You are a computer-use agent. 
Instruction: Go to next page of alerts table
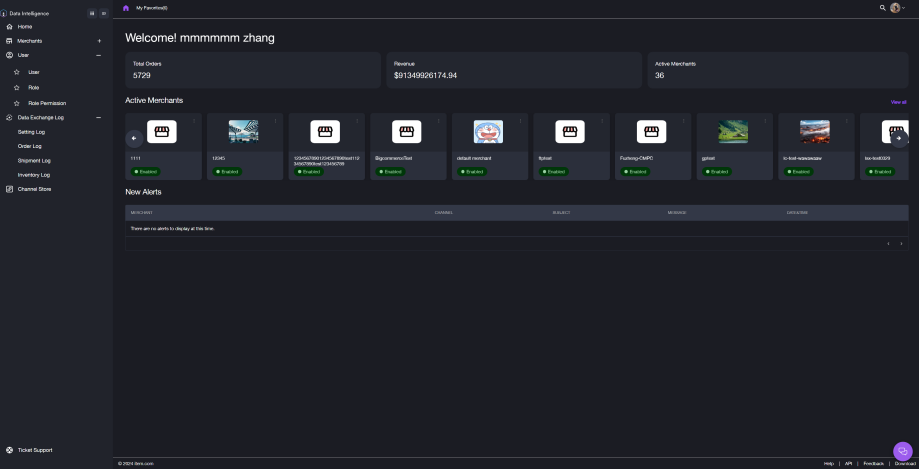tap(901, 243)
